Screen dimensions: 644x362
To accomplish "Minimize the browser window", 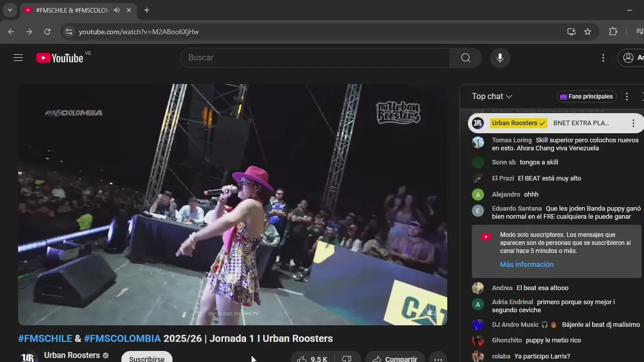I will point(629,10).
